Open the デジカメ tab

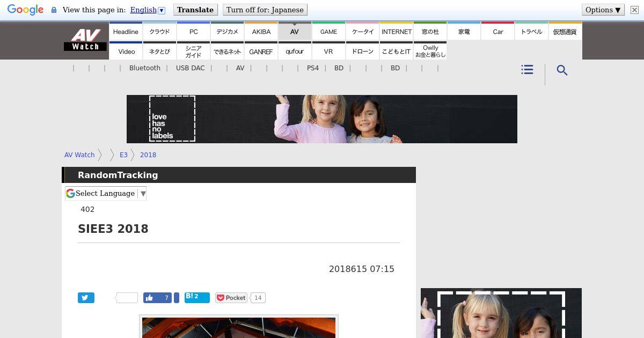pos(227,32)
